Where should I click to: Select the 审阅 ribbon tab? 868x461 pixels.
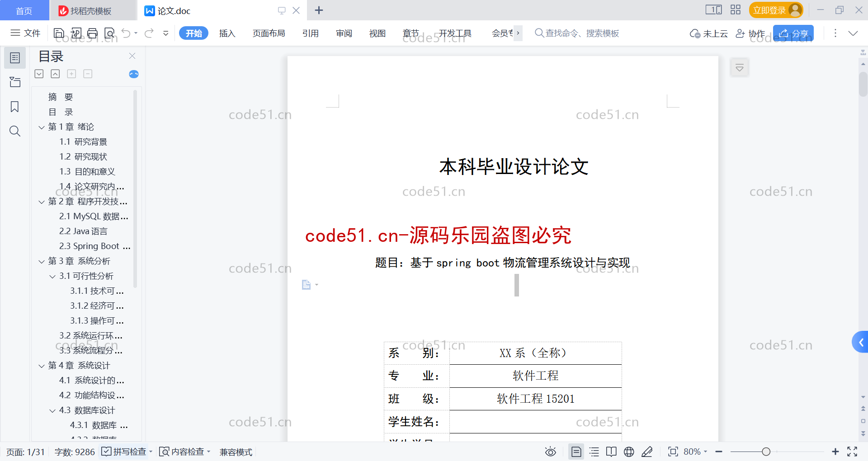[344, 33]
